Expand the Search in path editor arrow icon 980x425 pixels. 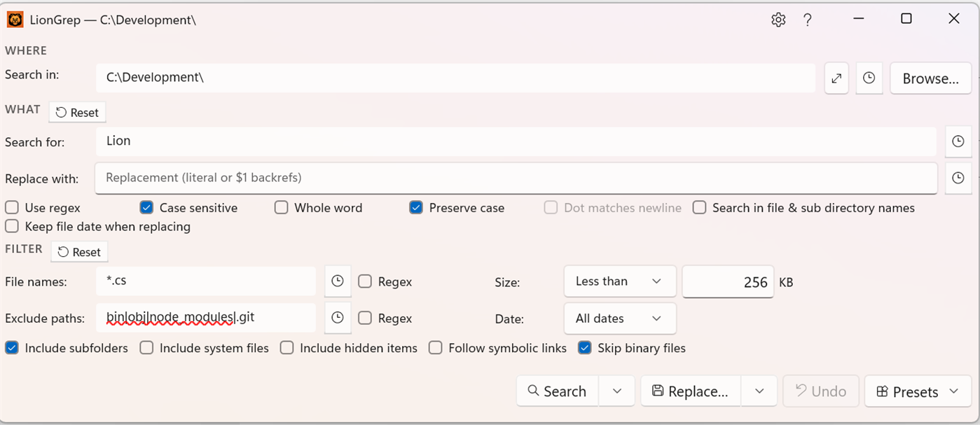(x=836, y=78)
